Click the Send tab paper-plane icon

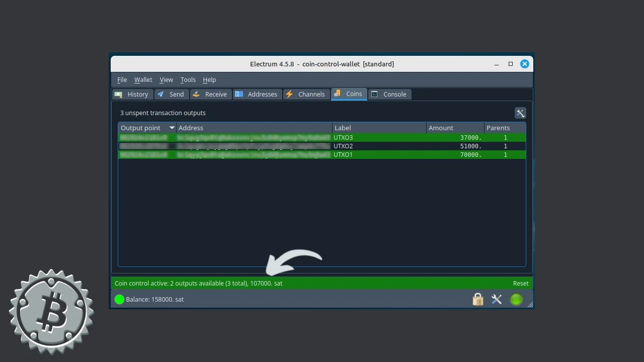pos(160,94)
